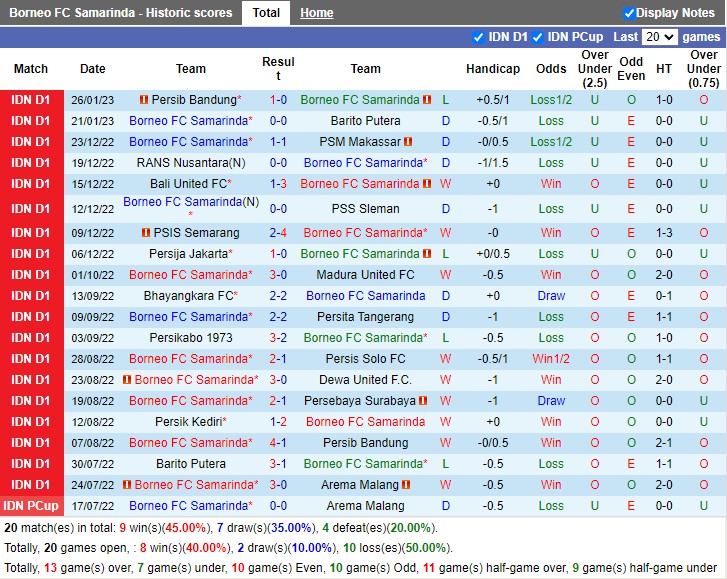Open the Persik Kediri team link
This screenshot has width=727, height=579.
[188, 422]
